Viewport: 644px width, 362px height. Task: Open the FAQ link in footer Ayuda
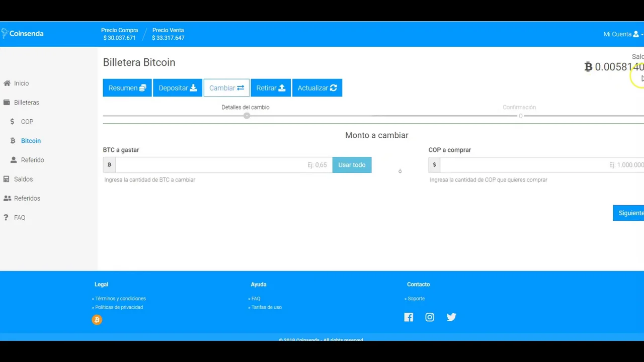256,299
